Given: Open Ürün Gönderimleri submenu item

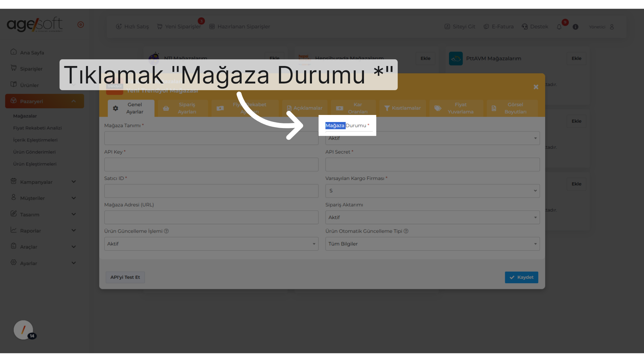Looking at the screenshot, I should click(x=34, y=152).
